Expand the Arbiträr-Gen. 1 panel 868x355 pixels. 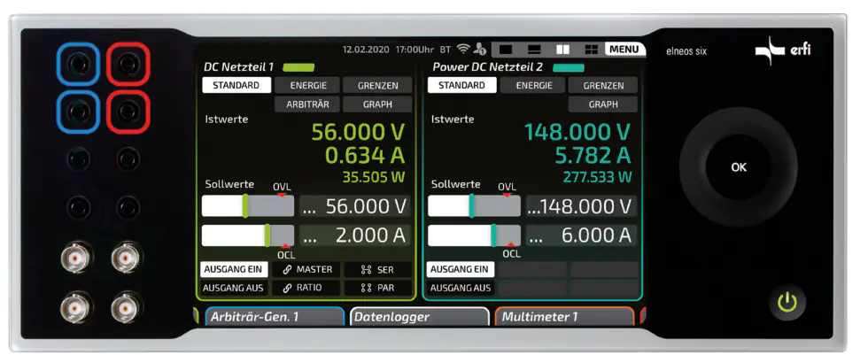tap(275, 317)
